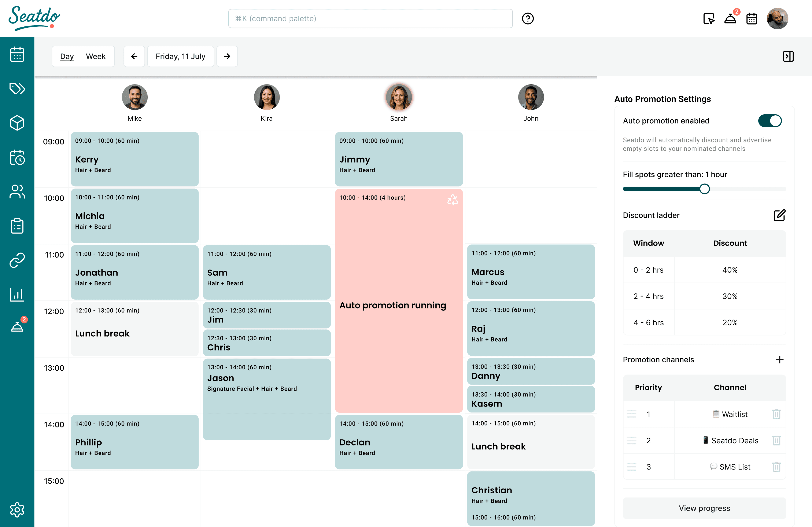Click the View progress button
812x527 pixels.
pyautogui.click(x=704, y=508)
